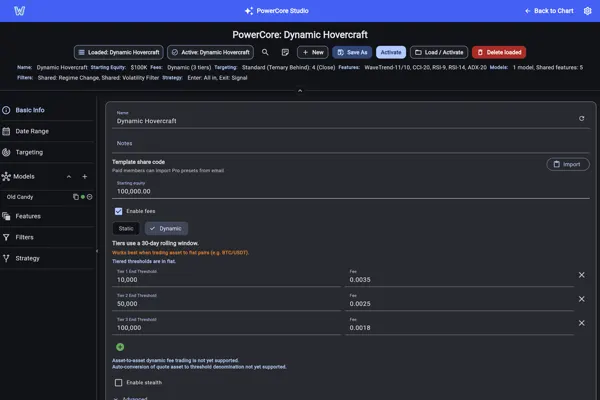Remove the Old Candy model

90,197
